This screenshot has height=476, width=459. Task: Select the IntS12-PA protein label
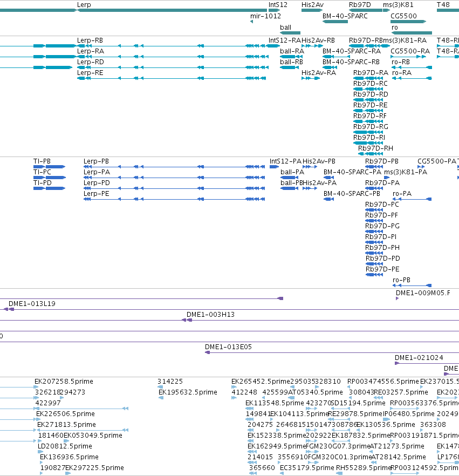tap(285, 161)
